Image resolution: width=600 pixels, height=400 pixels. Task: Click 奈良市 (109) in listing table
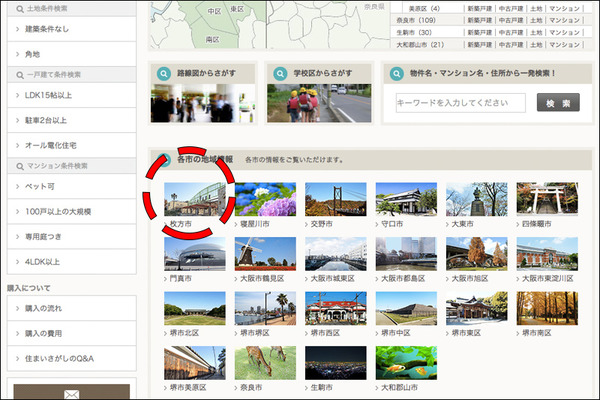(416, 19)
